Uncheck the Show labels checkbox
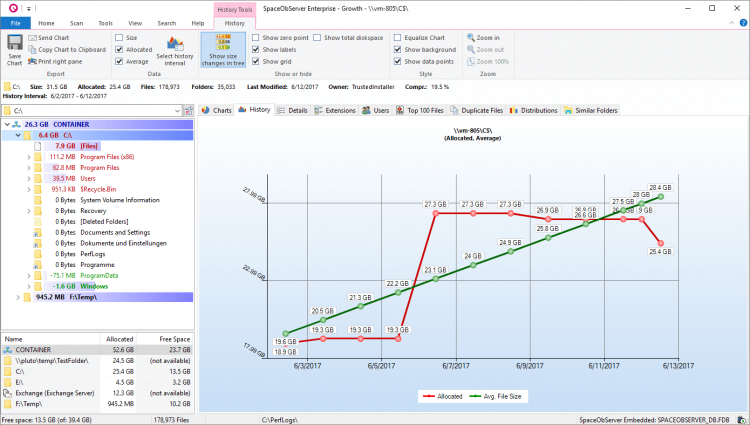The height and width of the screenshot is (425, 750). 256,49
